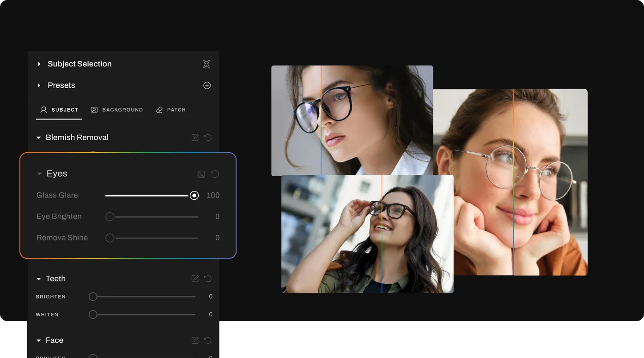The width and height of the screenshot is (644, 358).
Task: Click the Face section edit icon
Action: 195,340
